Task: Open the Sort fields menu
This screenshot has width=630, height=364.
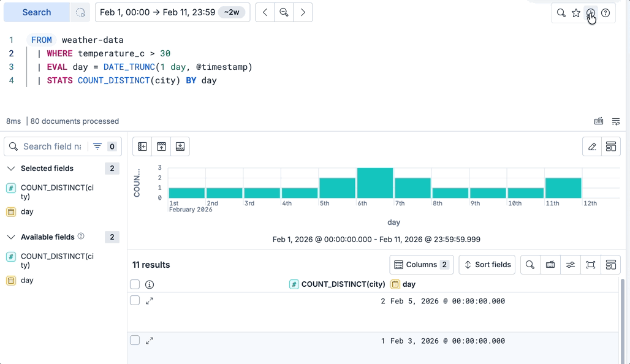Action: tap(487, 264)
